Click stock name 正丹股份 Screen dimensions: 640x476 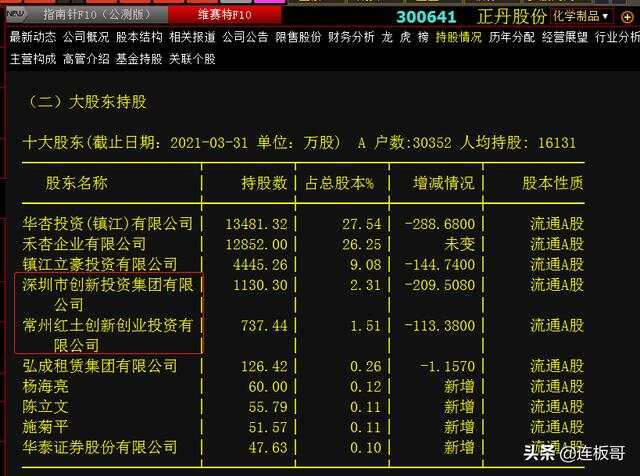(x=512, y=17)
